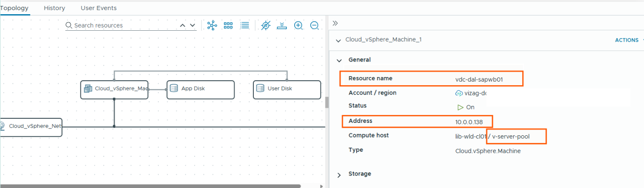Jump to next search result arrow
Screen dimensions: 644x188
point(192,26)
